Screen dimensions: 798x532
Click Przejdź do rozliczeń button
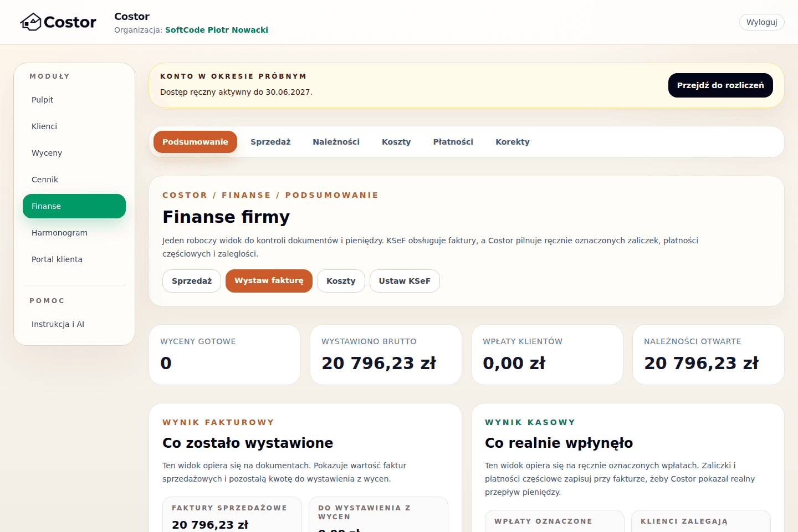[720, 85]
